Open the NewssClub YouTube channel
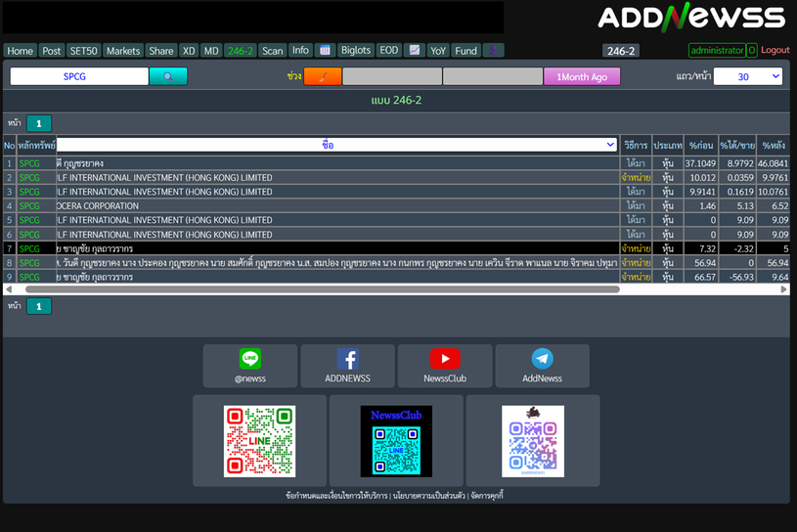Screen dimensions: 797x532 point(445,366)
